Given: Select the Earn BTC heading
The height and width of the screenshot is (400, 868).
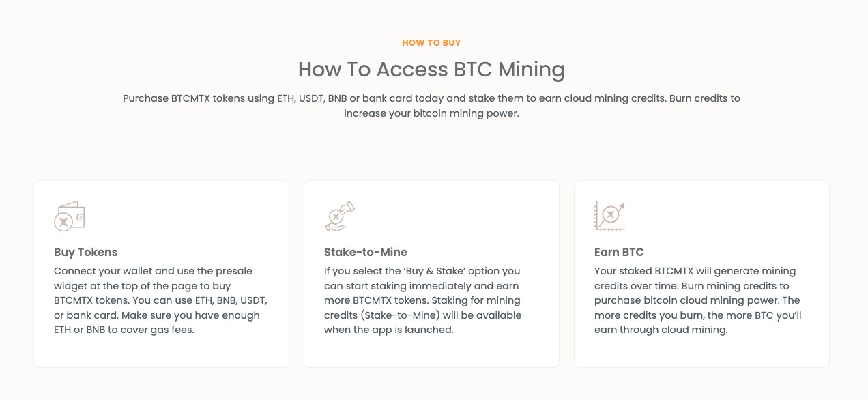Looking at the screenshot, I should pos(619,252).
